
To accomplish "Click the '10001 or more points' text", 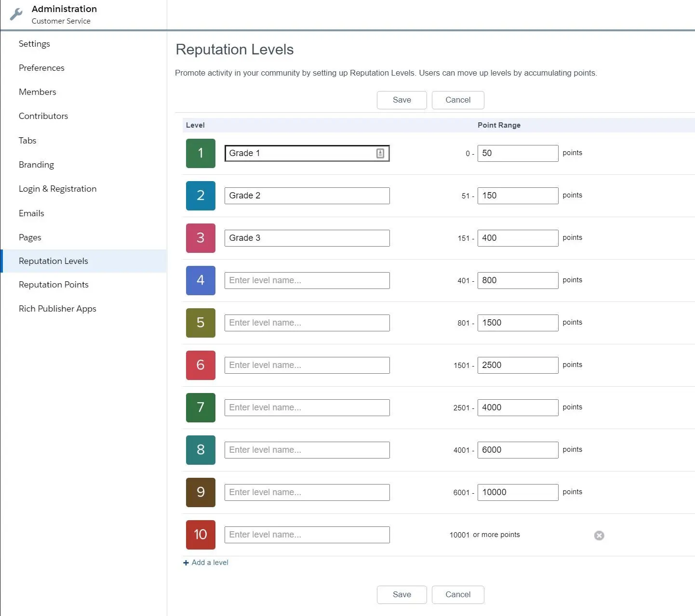I will pos(485,535).
